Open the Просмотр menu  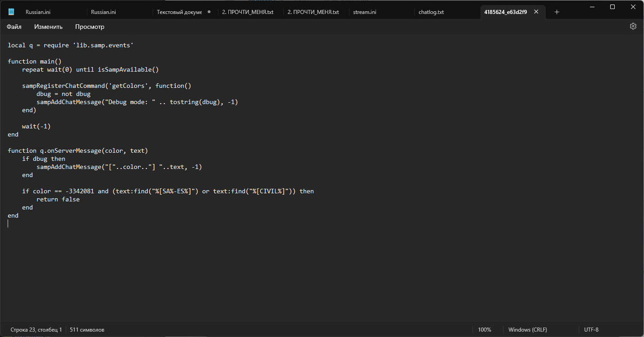pos(90,27)
